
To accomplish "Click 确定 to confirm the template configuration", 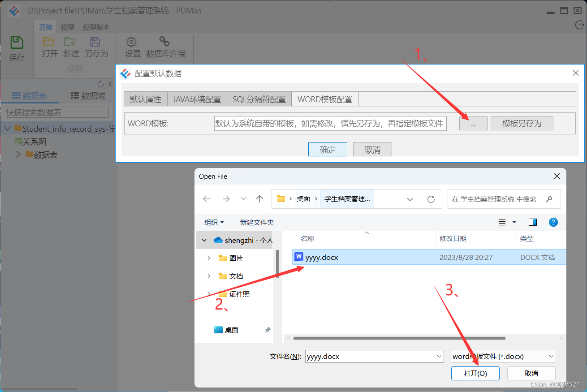I will (x=327, y=149).
